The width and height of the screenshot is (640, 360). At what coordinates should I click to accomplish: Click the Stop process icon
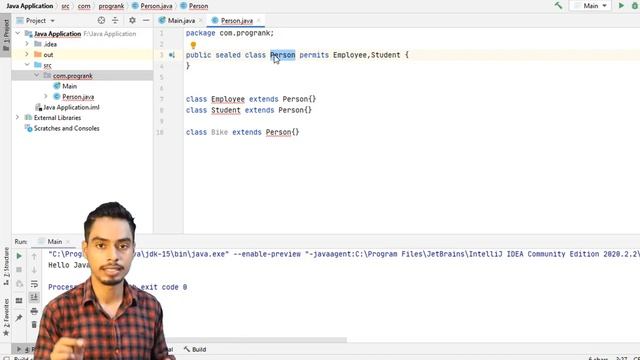click(x=19, y=270)
